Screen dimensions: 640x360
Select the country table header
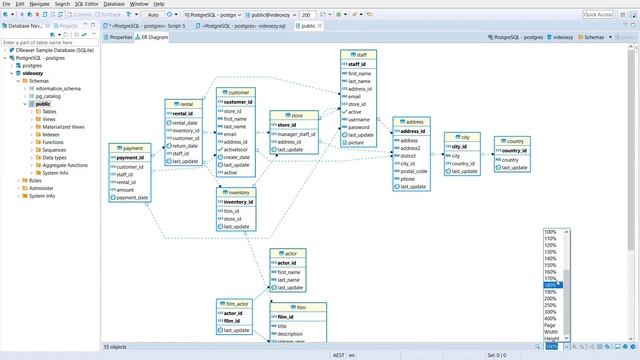click(512, 141)
